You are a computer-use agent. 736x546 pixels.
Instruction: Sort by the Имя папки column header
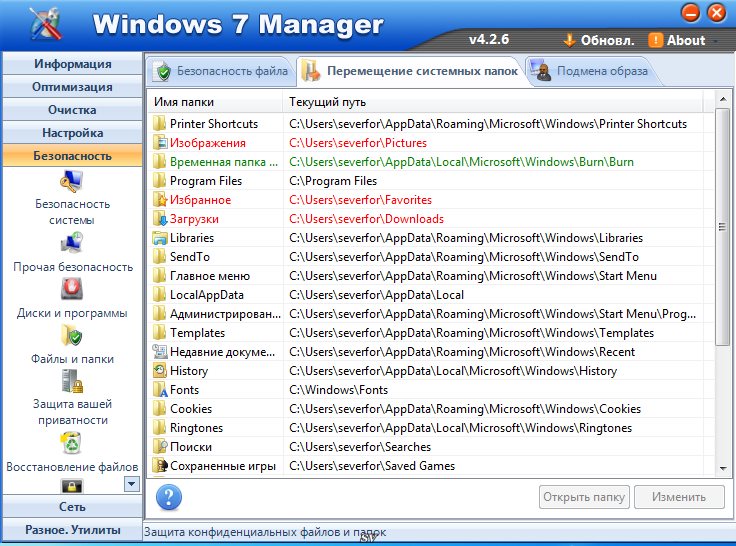pos(216,102)
